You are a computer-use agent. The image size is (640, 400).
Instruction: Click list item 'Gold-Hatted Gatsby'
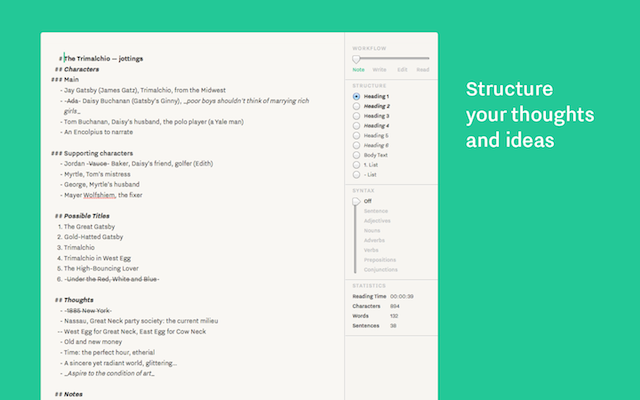pyautogui.click(x=90, y=237)
